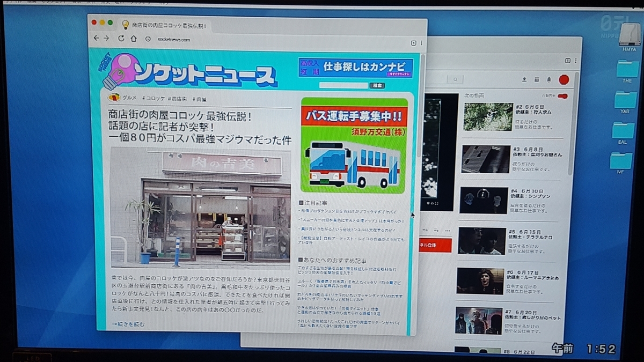Play video #7 6月20日 thumbnail
644x362 pixels.
(x=479, y=321)
